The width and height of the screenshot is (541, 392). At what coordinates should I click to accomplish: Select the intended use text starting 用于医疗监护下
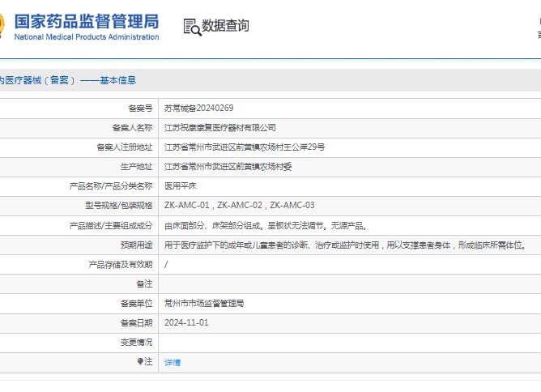pyautogui.click(x=346, y=245)
